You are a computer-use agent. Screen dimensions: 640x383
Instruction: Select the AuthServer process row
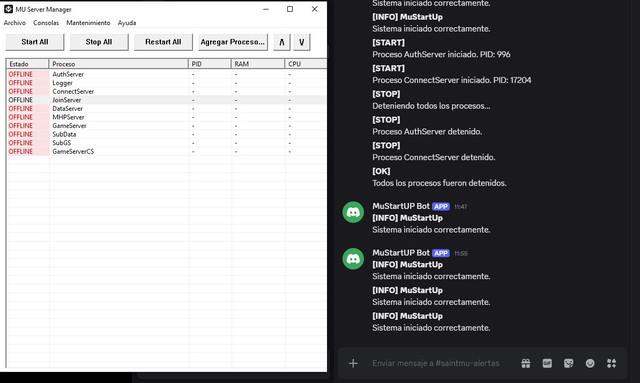click(x=167, y=74)
